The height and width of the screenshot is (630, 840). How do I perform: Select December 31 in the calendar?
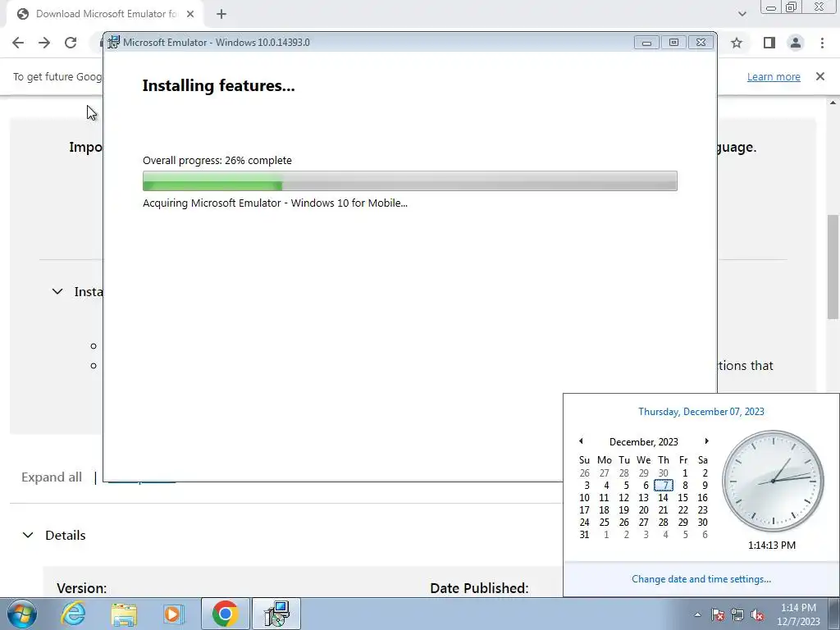(x=584, y=535)
